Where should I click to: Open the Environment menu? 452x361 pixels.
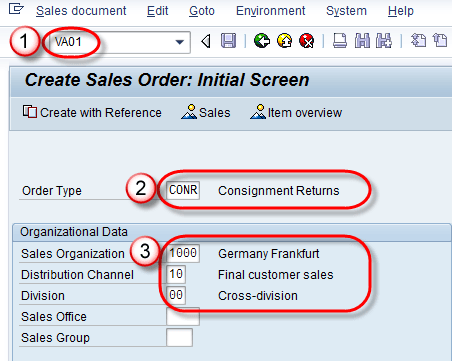(x=270, y=11)
